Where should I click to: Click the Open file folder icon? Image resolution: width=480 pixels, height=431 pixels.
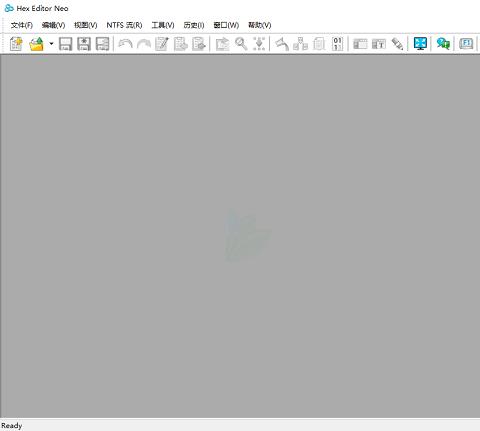point(37,44)
